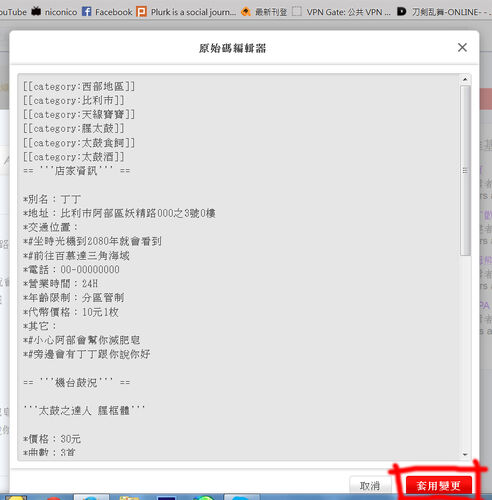Viewport: 492px width, 500px height.
Task: Open the Plurk bookmark icon
Action: pos(141,12)
